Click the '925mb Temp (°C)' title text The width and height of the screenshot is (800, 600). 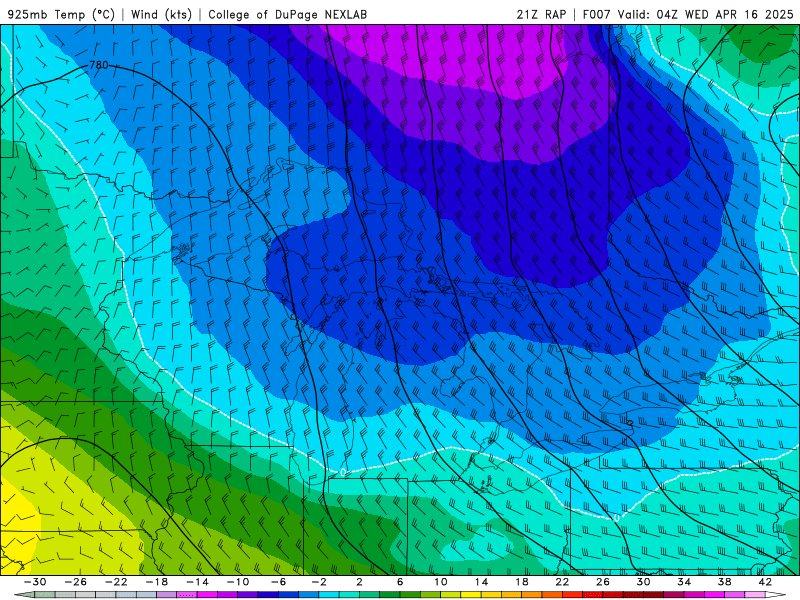point(61,14)
